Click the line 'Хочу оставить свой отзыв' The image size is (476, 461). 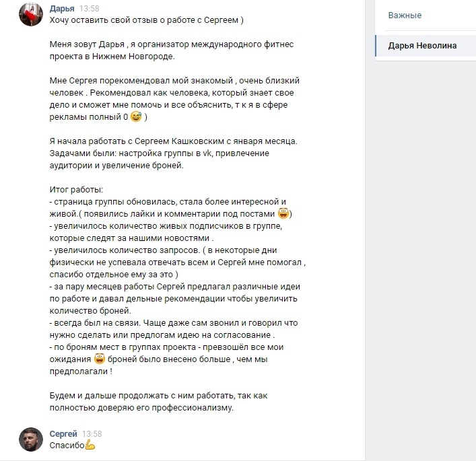(x=146, y=20)
